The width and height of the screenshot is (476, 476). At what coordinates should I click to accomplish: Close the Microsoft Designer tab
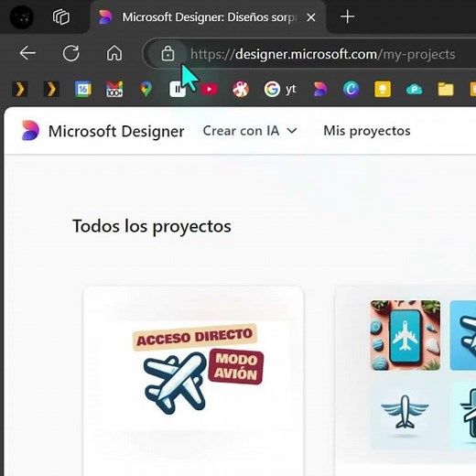310,17
